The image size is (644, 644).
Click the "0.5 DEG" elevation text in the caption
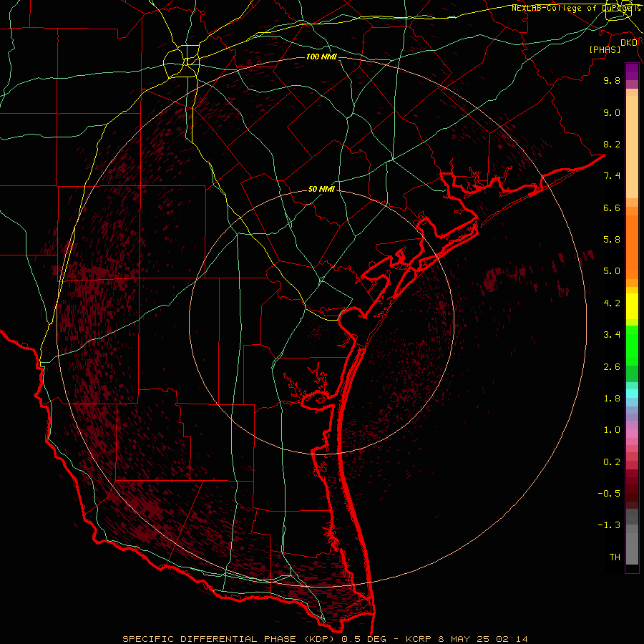coord(364,639)
